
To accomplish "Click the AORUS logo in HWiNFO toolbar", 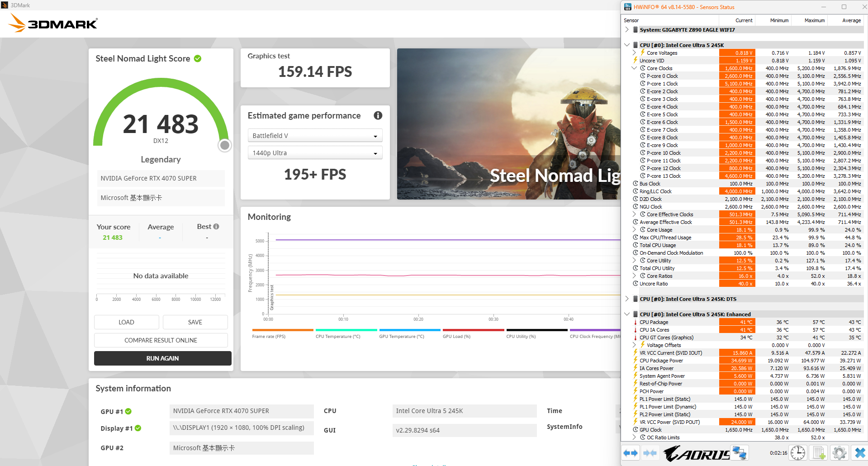I will click(x=696, y=453).
